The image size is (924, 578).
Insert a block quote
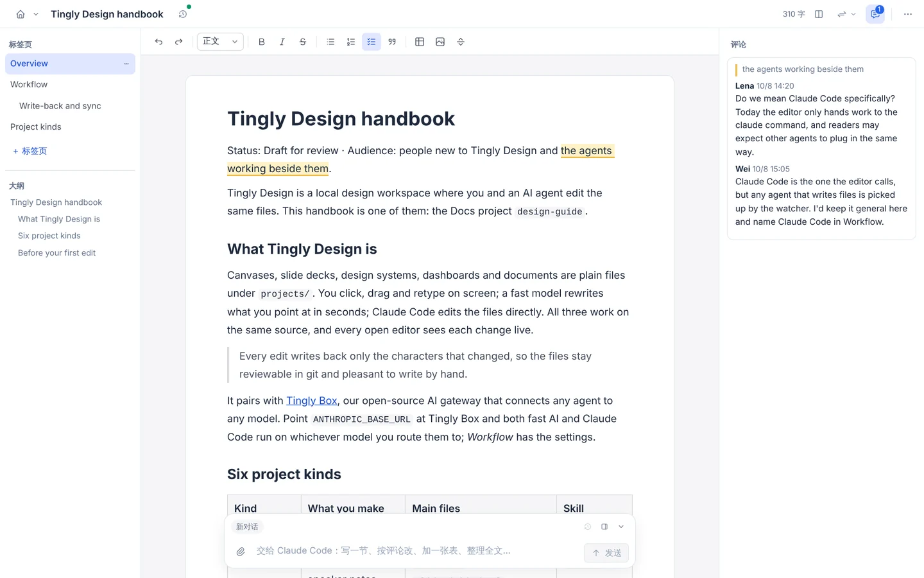[392, 42]
